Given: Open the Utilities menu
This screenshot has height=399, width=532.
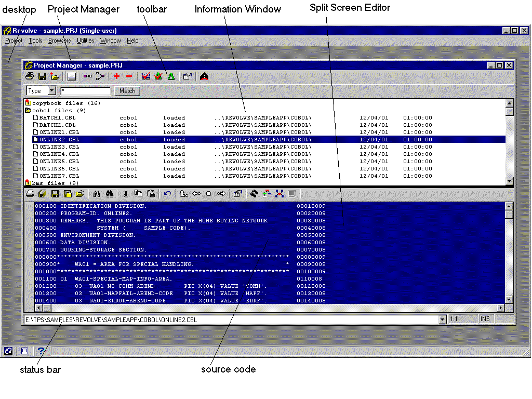Looking at the screenshot, I should pyautogui.click(x=85, y=41).
